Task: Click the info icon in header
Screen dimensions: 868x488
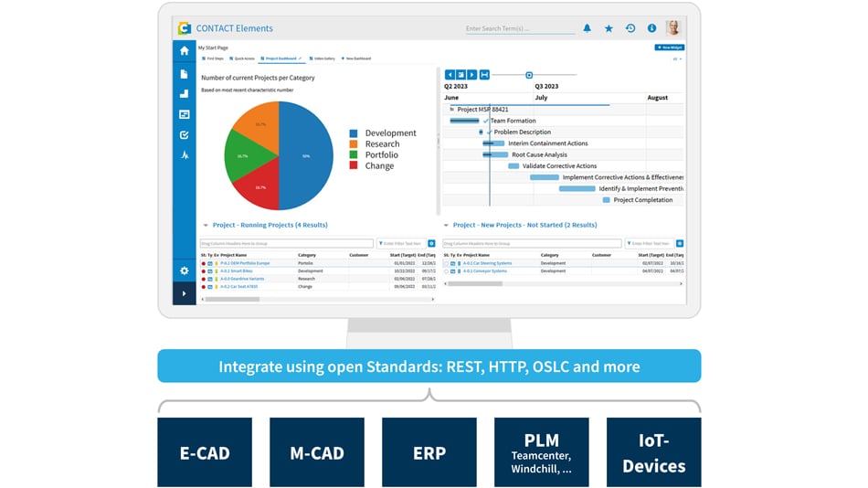Action: click(651, 28)
